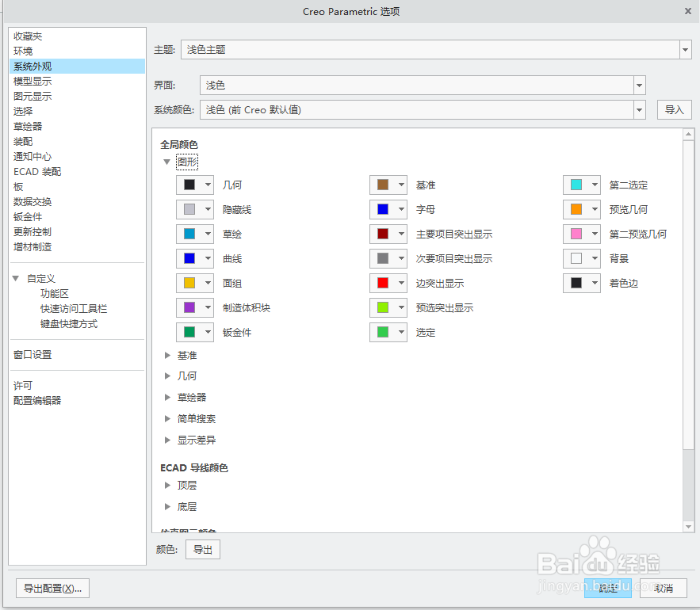Select 键盘快捷方式 under 自定义
Viewport: 700px width, 610px height.
[x=69, y=324]
